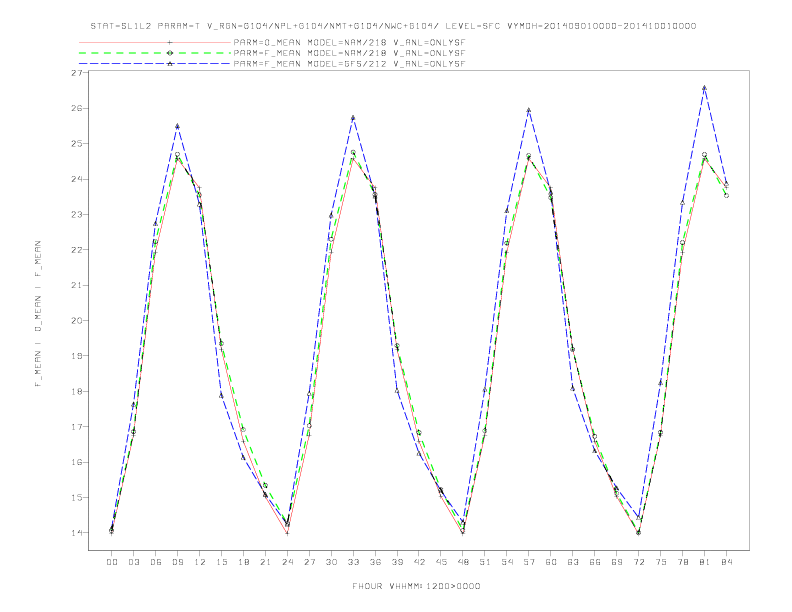The image size is (792, 612).
Task: Click the triangle marker on the blue legend line
Action: tap(170, 64)
